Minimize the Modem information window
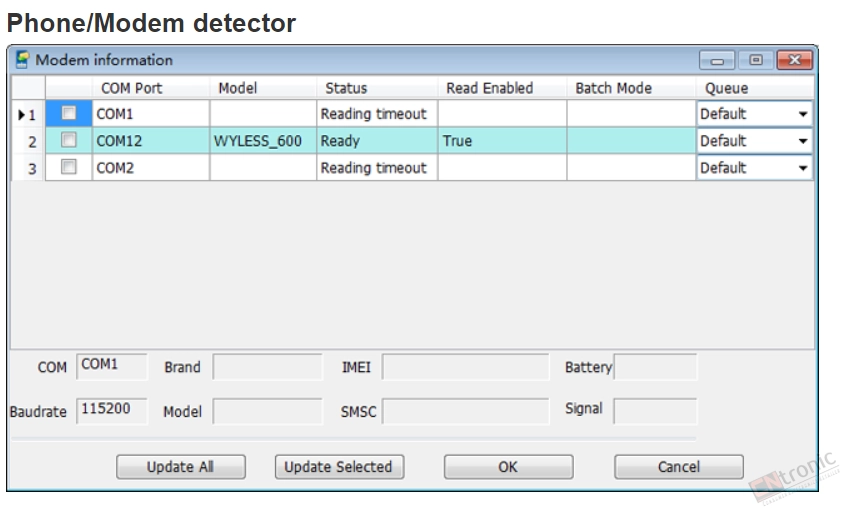This screenshot has height=510, width=843. (717, 60)
